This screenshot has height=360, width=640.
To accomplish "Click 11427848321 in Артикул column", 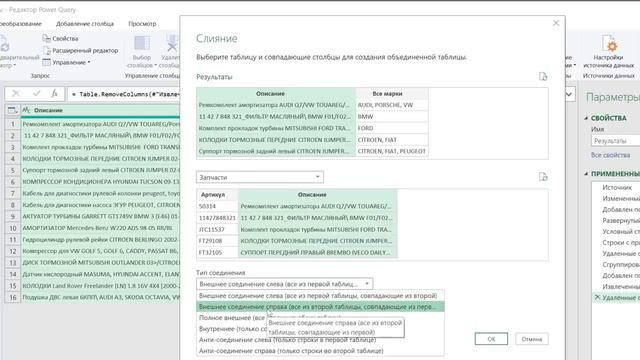I will coord(217,218).
